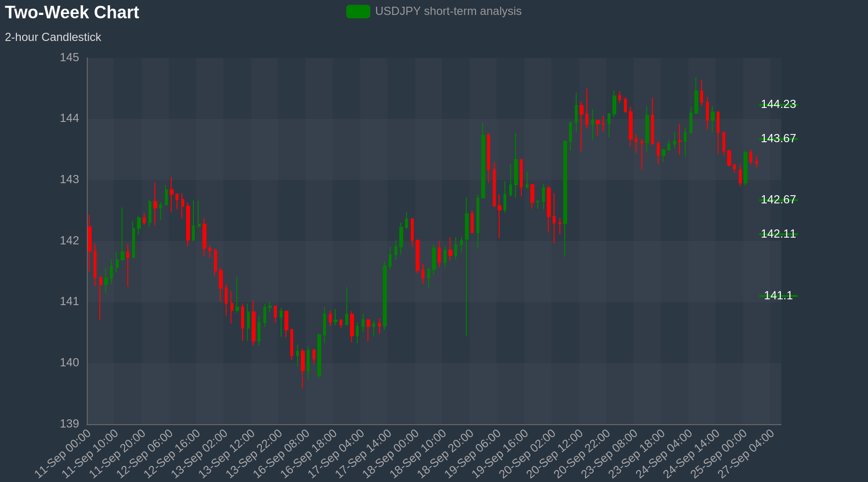The image size is (868, 482).
Task: Click the 145 y-axis label
Action: pos(69,58)
